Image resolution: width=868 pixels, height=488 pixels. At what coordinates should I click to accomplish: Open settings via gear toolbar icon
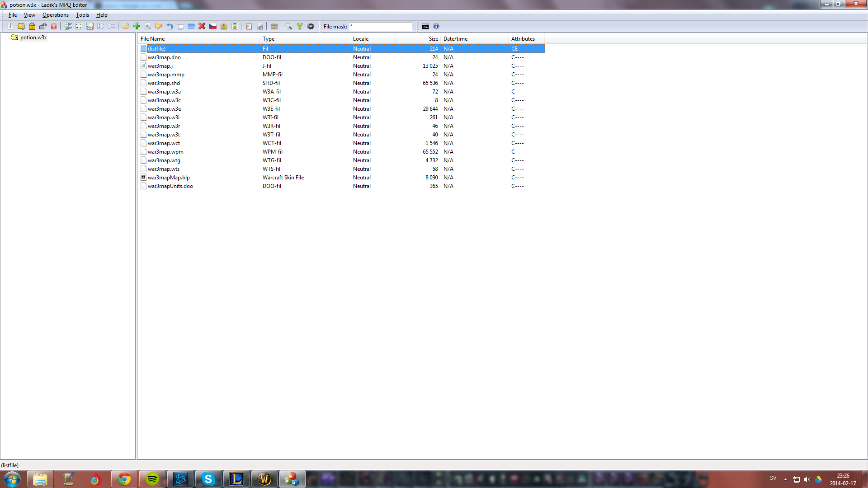point(311,26)
